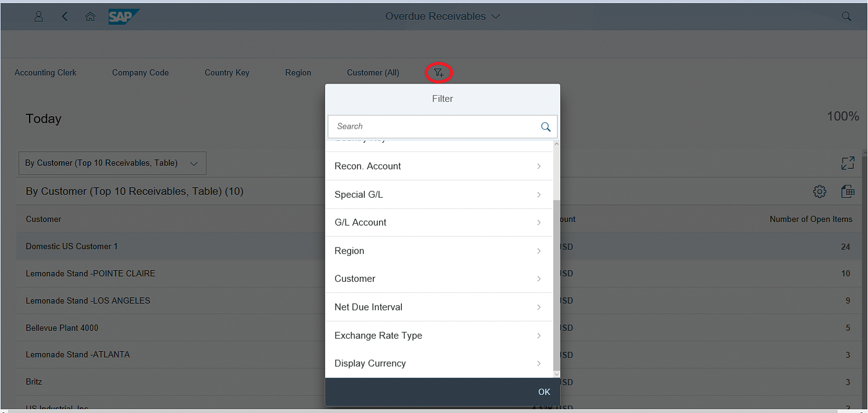The width and height of the screenshot is (868, 413).
Task: Click the magnifier in Filter search box
Action: coord(546,127)
